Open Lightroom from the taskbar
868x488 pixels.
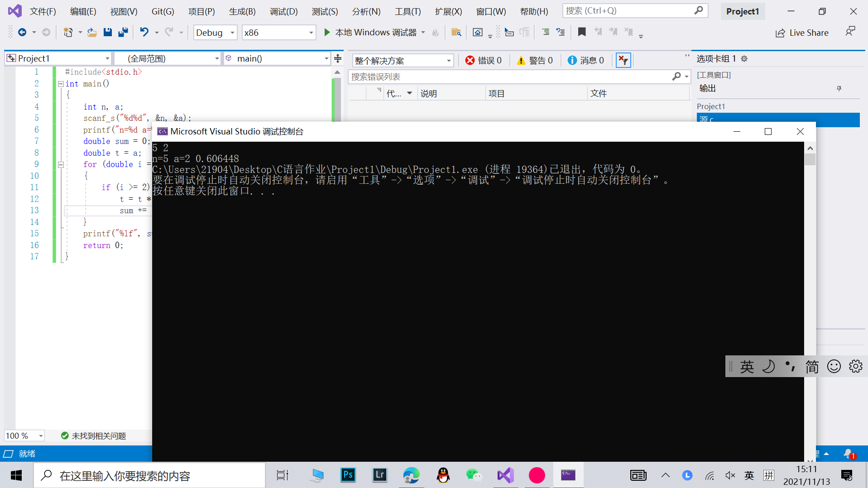pos(379,475)
